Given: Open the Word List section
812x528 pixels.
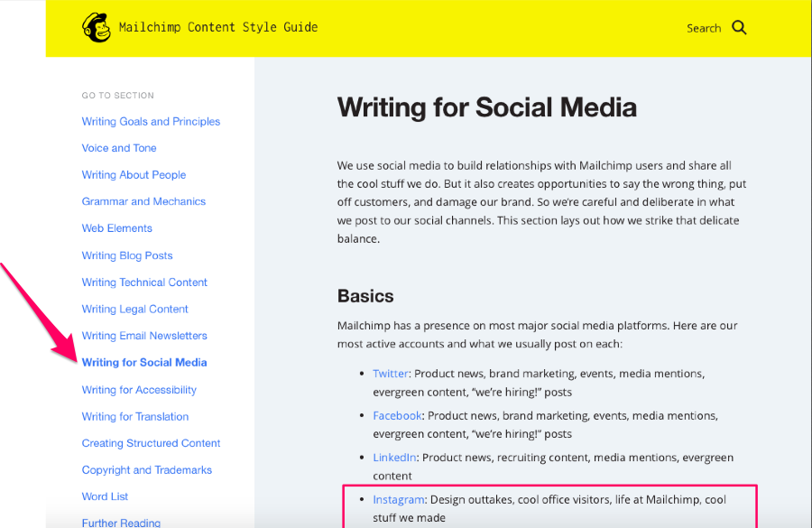Looking at the screenshot, I should 105,496.
